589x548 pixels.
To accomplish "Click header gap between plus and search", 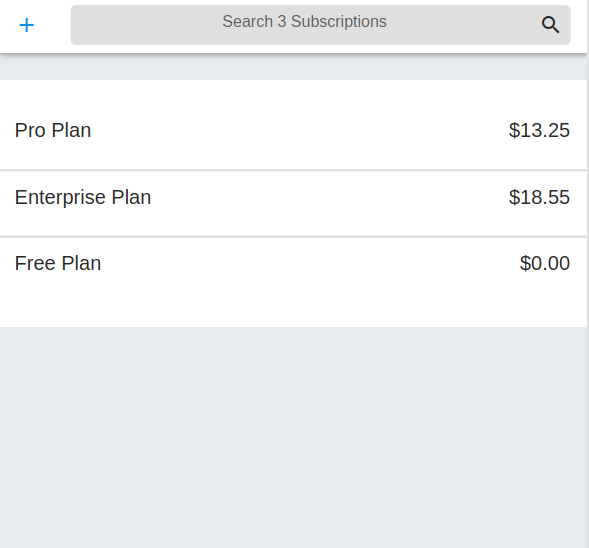I will [53, 25].
